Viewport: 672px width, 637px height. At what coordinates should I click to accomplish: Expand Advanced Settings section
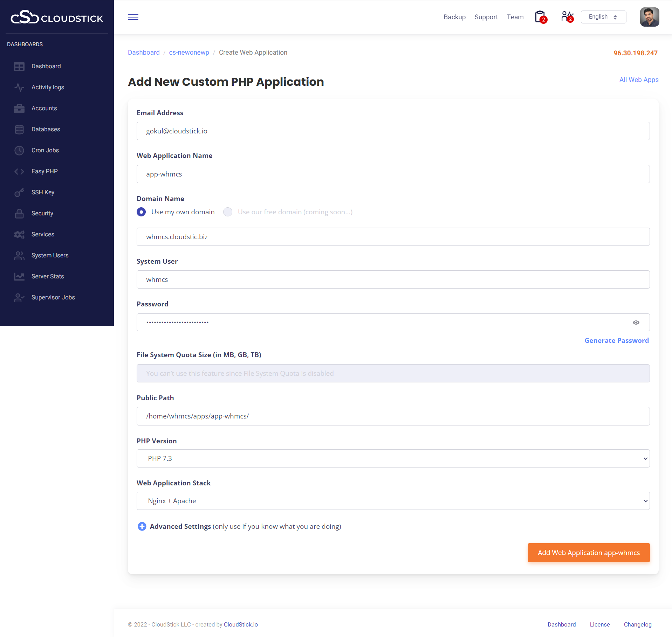(x=142, y=526)
